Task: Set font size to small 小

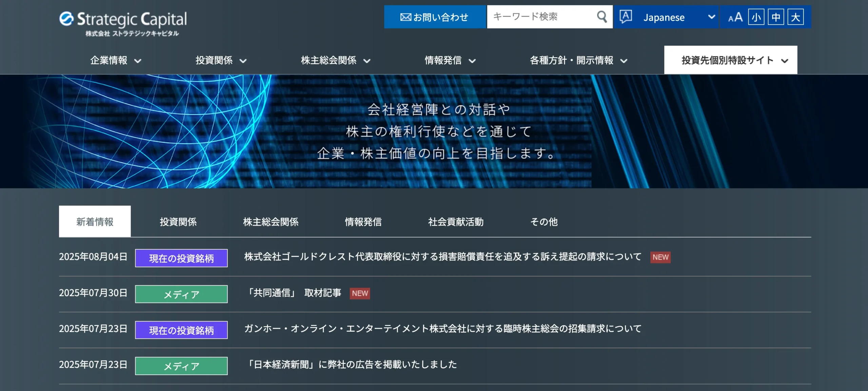Action: [x=756, y=17]
